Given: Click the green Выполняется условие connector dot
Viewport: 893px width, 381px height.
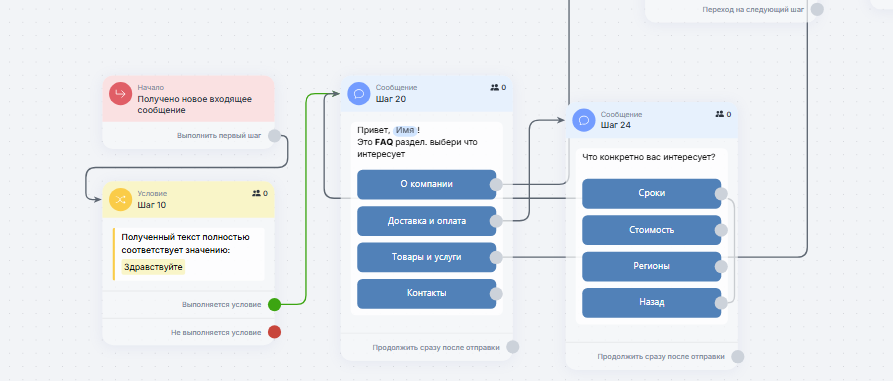Looking at the screenshot, I should point(275,305).
